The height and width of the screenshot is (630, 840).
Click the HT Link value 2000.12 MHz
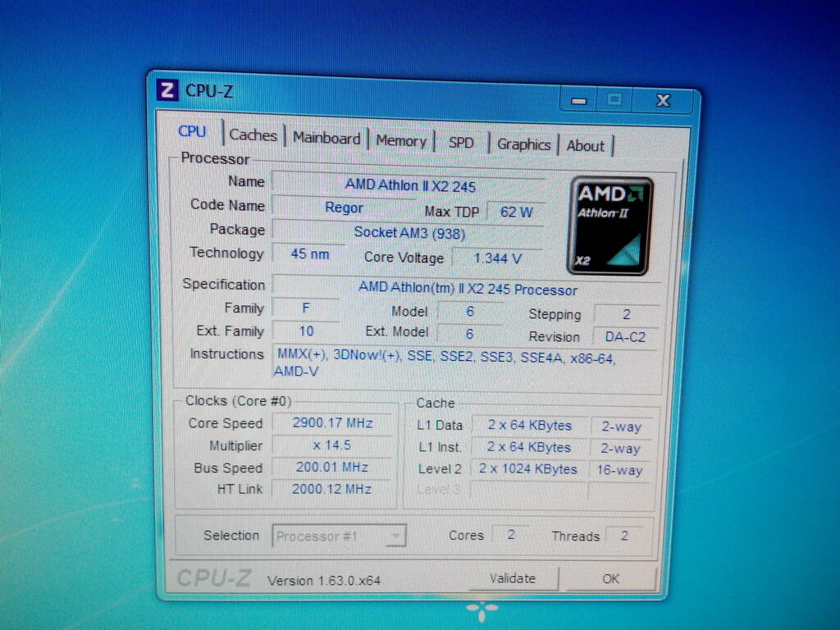[x=331, y=489]
